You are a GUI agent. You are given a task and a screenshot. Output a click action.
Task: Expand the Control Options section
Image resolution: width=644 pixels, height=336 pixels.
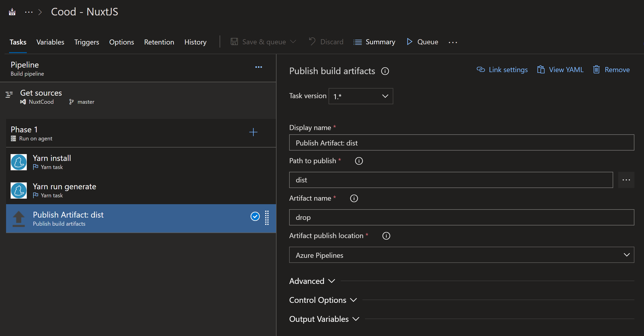pyautogui.click(x=323, y=300)
